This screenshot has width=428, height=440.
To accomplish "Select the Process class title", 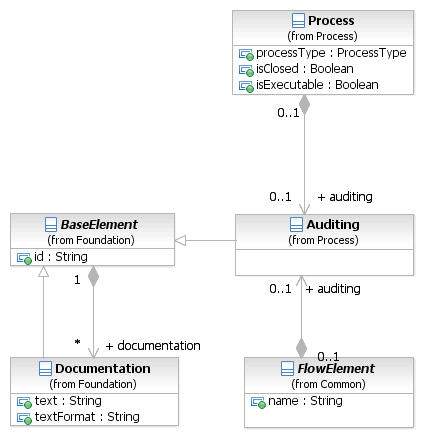I will [x=331, y=21].
